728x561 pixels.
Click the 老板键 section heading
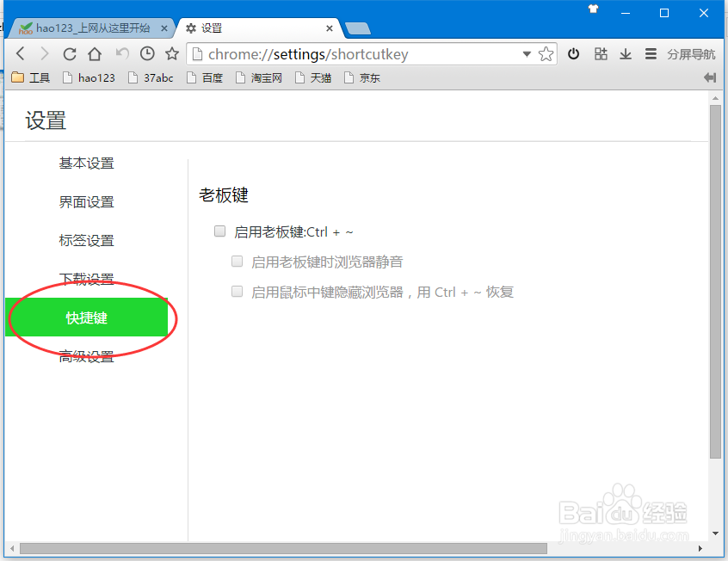tap(224, 195)
